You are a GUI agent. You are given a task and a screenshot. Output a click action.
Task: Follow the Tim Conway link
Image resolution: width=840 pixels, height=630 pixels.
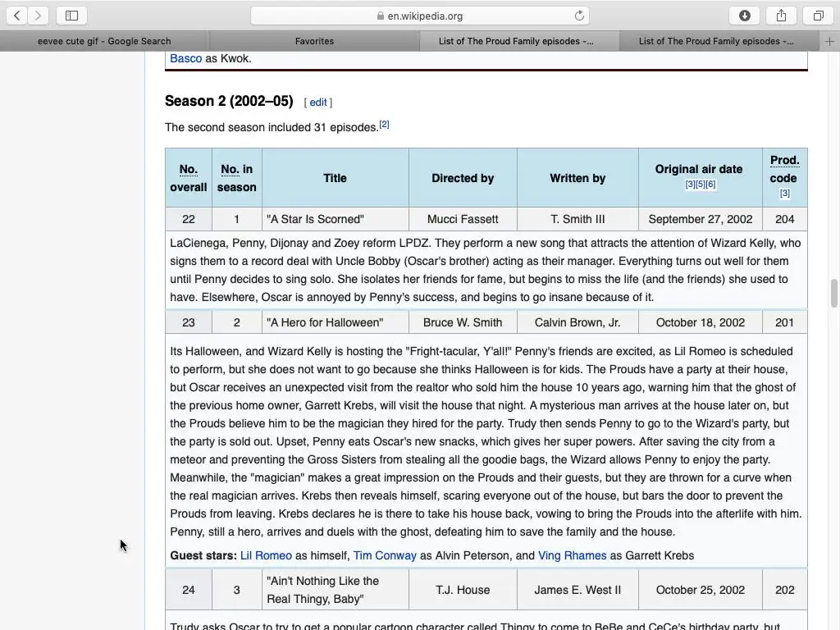tap(385, 555)
